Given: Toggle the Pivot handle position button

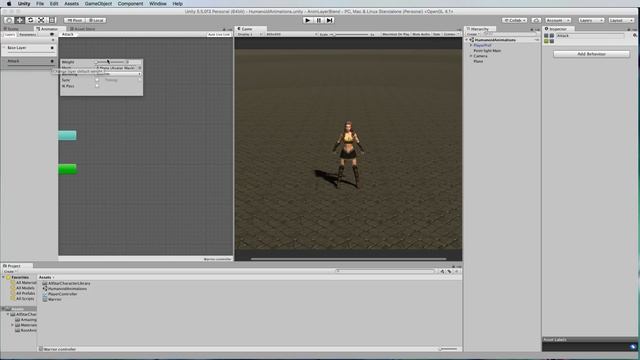Looking at the screenshot, I should pyautogui.click(x=74, y=20).
